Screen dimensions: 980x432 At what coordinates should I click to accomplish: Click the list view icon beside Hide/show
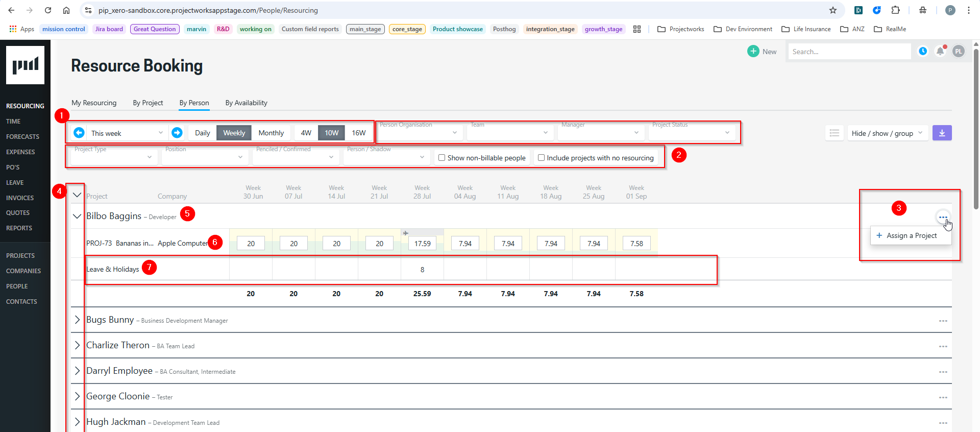click(x=835, y=133)
